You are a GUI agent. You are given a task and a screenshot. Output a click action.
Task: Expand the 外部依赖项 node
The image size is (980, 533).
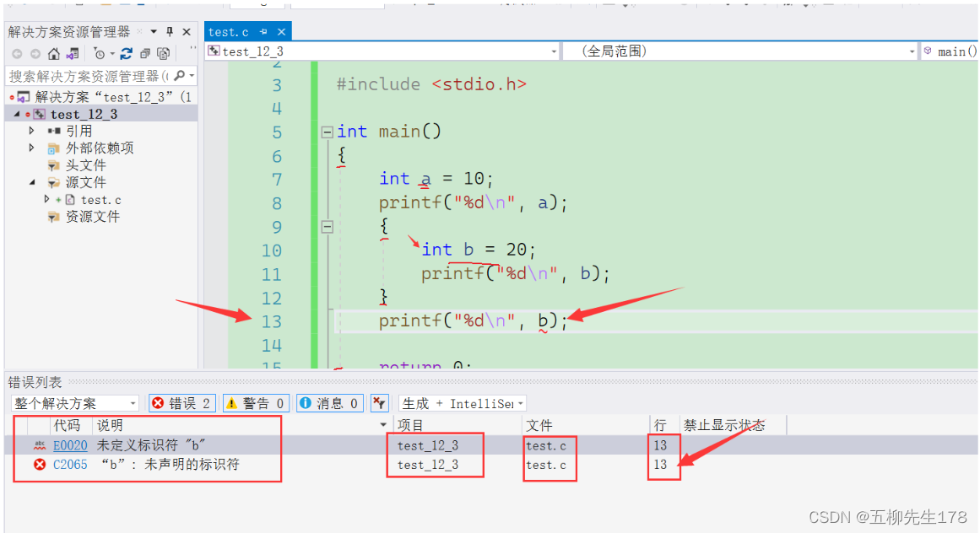31,148
